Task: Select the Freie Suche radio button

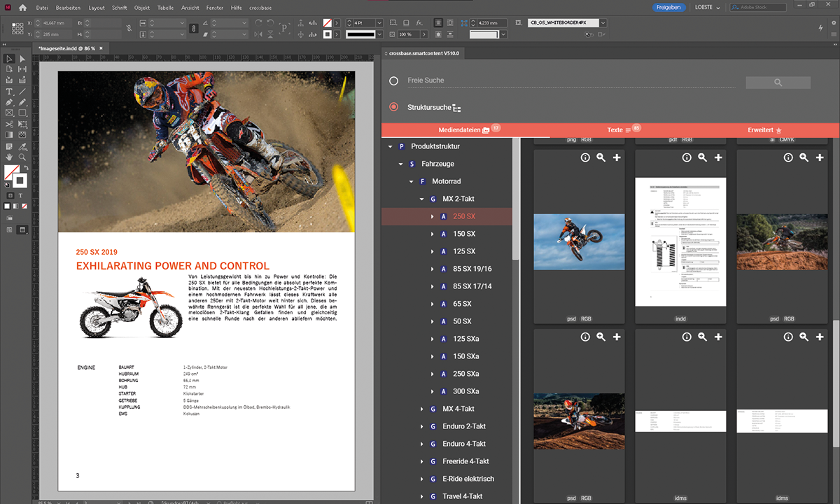Action: pos(394,81)
